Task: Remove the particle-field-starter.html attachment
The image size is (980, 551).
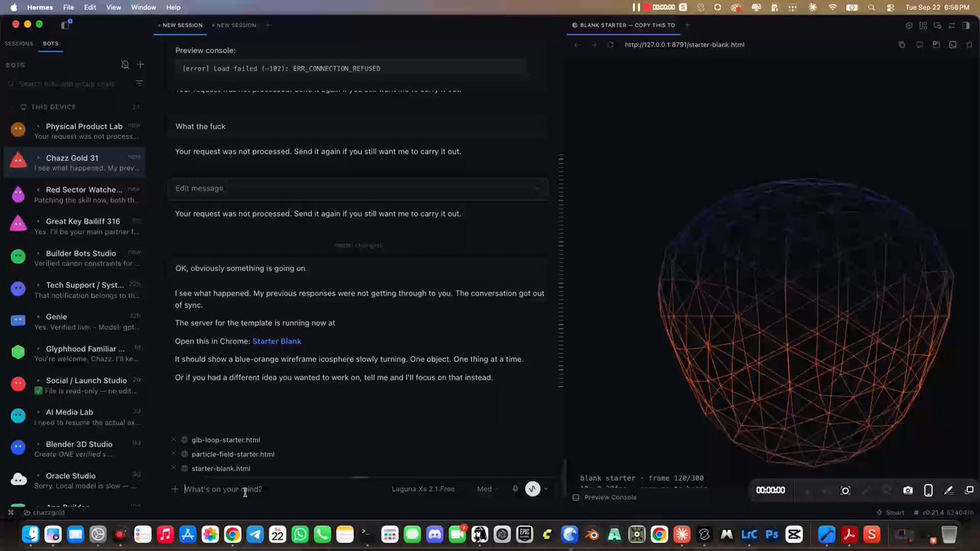Action: pos(173,454)
